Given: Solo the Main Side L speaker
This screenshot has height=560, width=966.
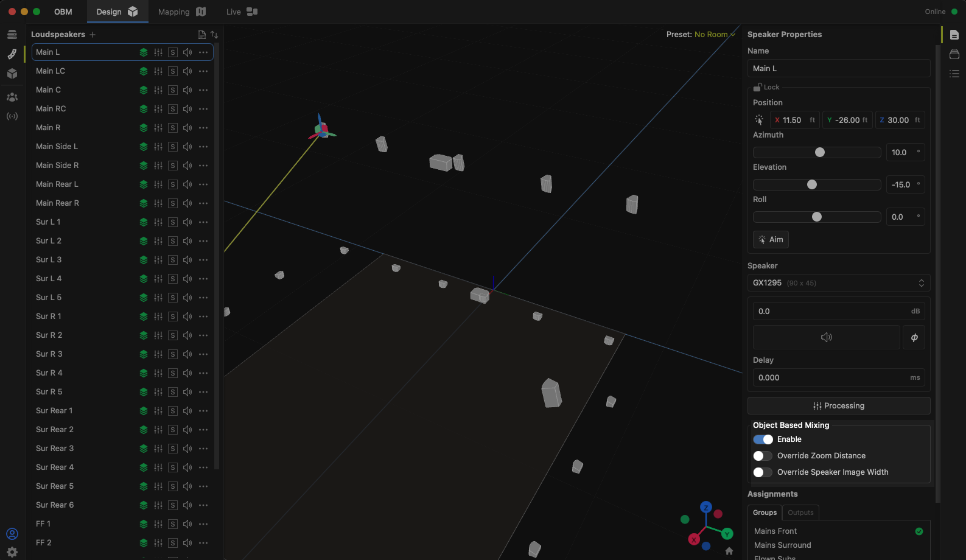Looking at the screenshot, I should [173, 147].
